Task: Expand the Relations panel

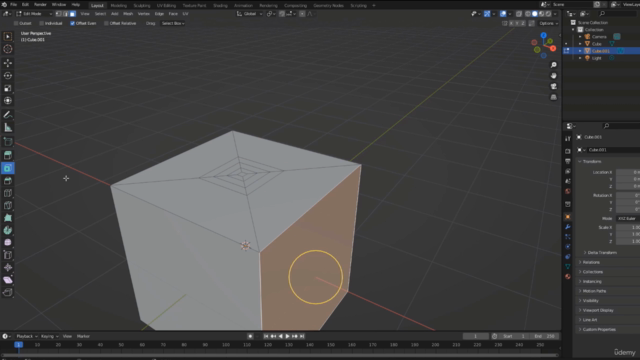Action: (x=591, y=262)
